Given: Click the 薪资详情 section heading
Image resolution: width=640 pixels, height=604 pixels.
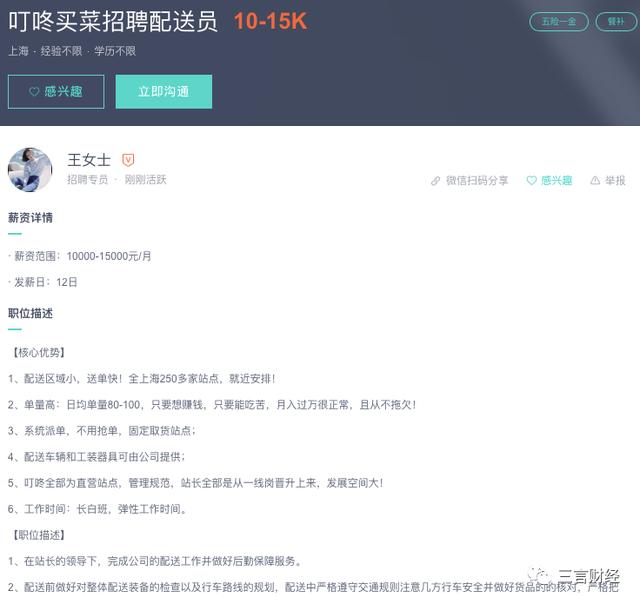Looking at the screenshot, I should click(30, 218).
